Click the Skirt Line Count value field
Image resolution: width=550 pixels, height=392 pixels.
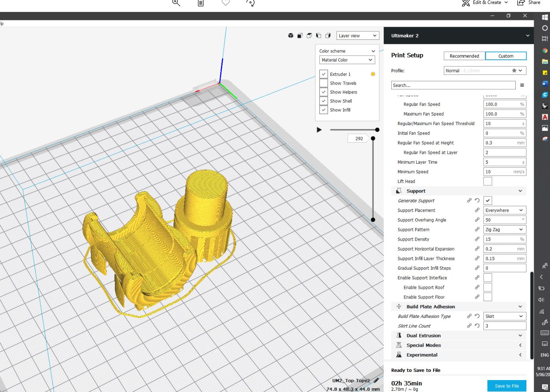(505, 326)
